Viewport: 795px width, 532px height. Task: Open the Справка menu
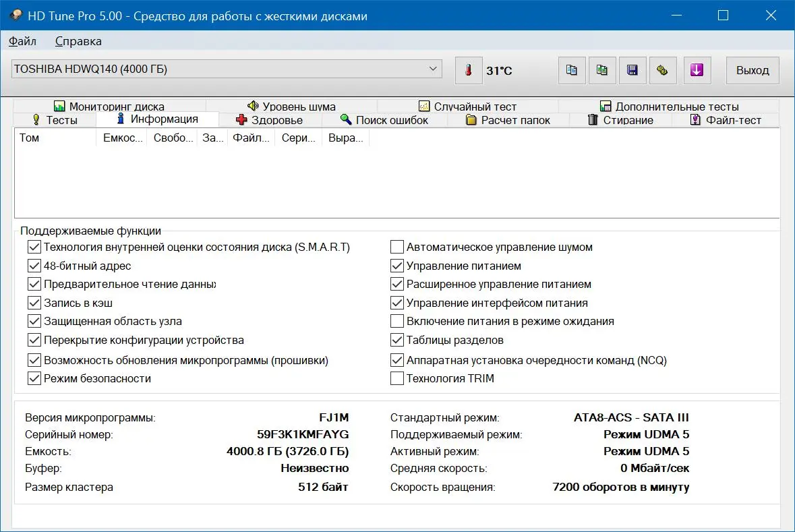point(78,41)
